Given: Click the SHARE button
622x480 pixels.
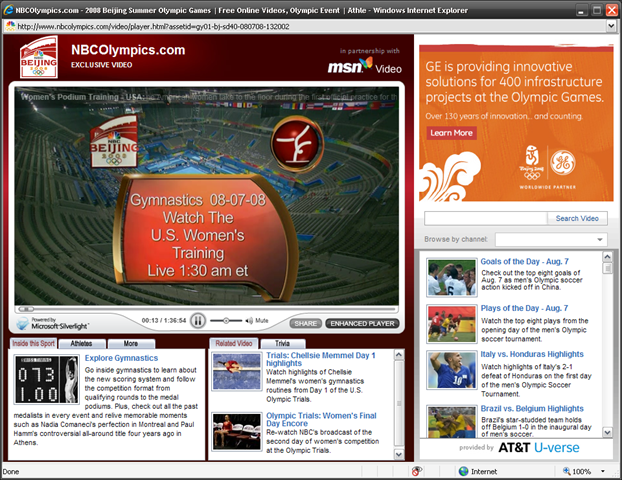Looking at the screenshot, I should 305,324.
